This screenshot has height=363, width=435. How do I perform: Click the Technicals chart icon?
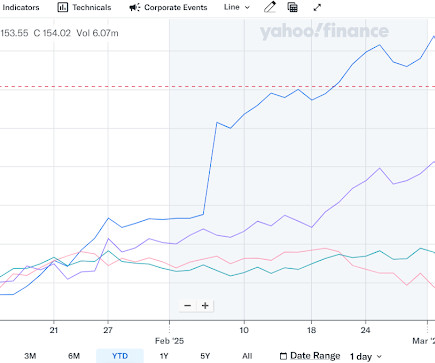(62, 7)
